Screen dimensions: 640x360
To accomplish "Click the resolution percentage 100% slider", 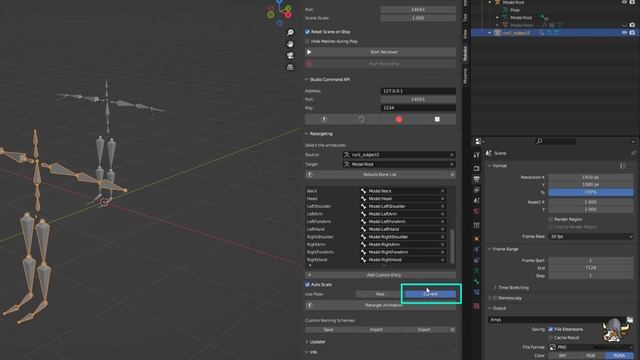I will [x=591, y=192].
